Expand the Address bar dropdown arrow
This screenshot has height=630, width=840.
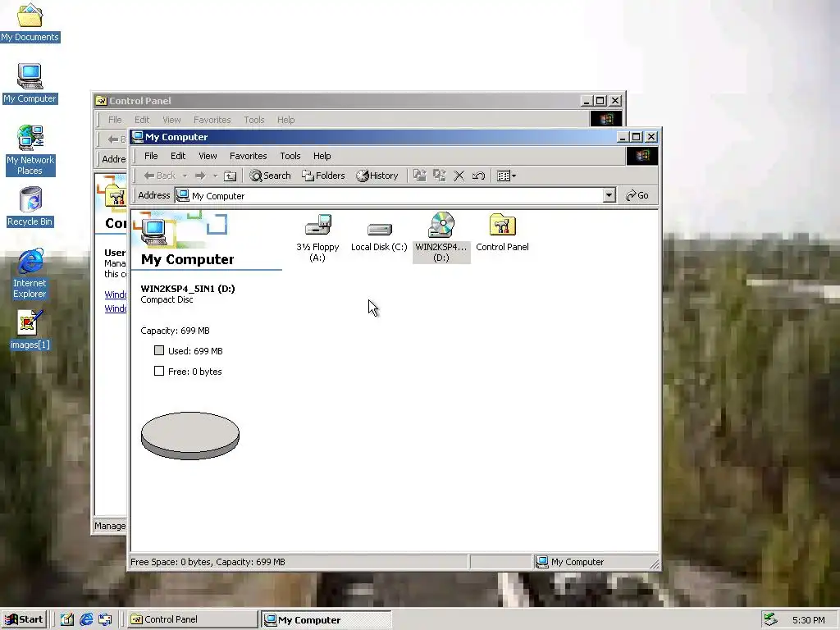coord(609,195)
